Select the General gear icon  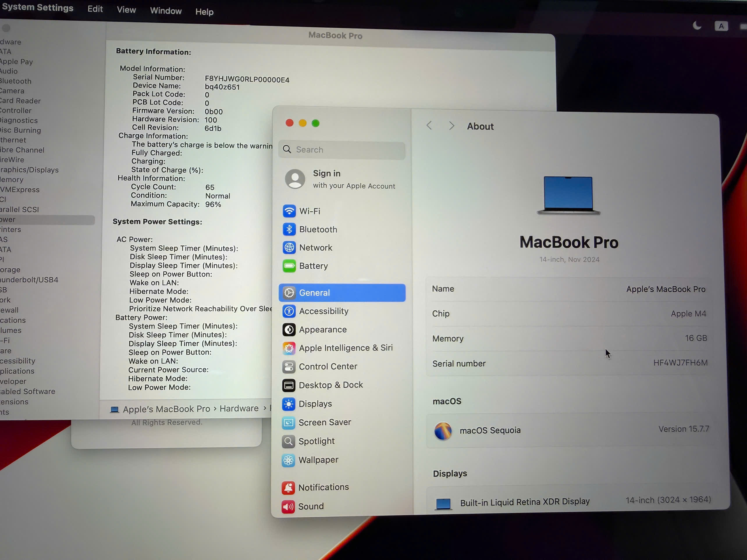pyautogui.click(x=289, y=293)
